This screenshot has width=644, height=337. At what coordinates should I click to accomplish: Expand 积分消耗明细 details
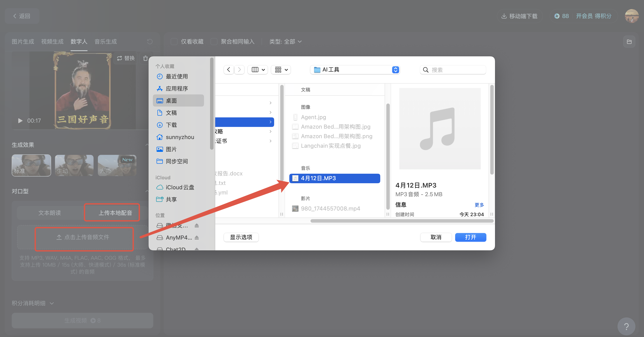33,303
